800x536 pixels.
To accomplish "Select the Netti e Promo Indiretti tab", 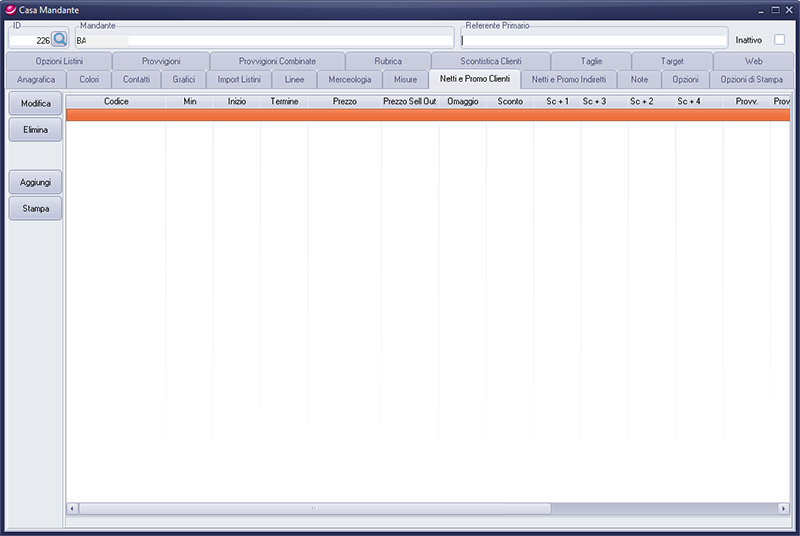I will point(568,79).
